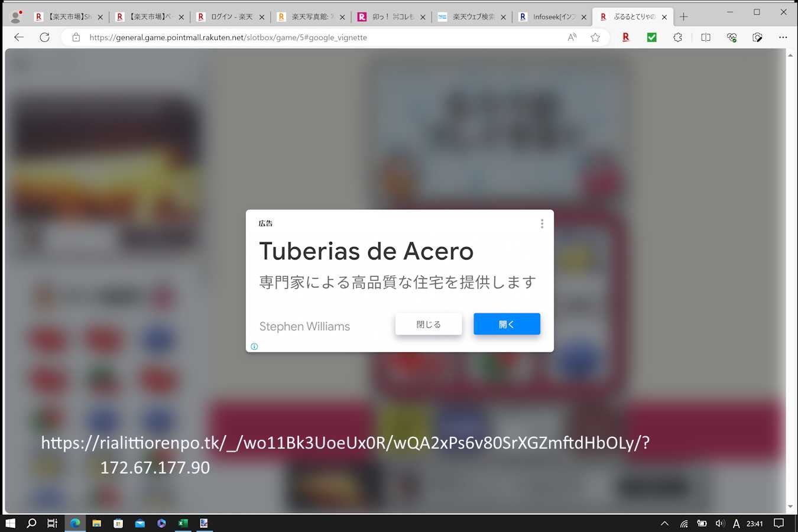Open Browser essentials heart icon
Image resolution: width=798 pixels, height=532 pixels.
[732, 37]
